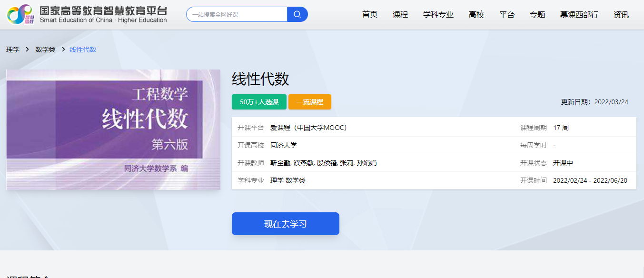Click 理学 breadcrumb link
Screen dimensions: 644x278
[13, 50]
